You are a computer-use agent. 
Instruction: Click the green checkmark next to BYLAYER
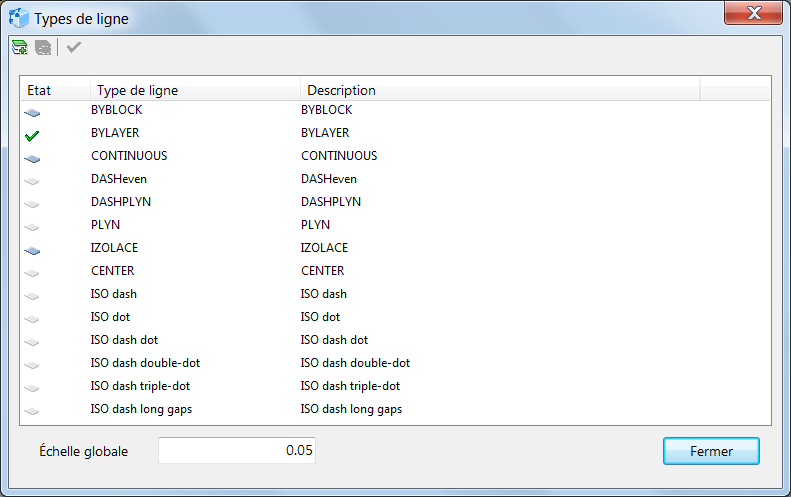[x=32, y=135]
